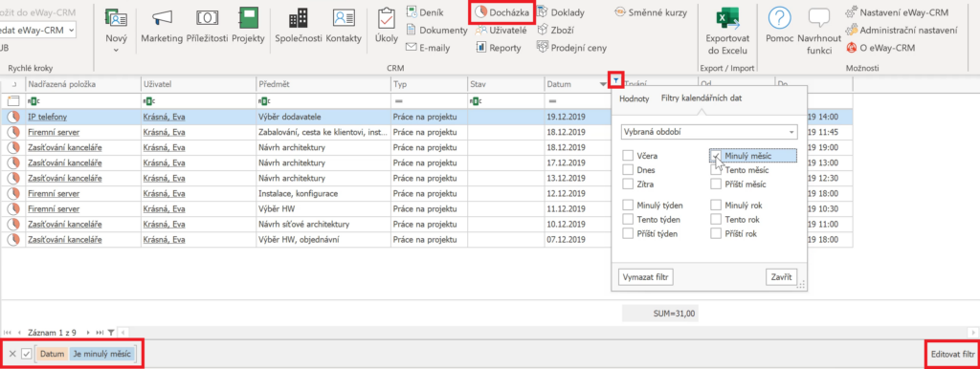980x369 pixels.
Task: Open the Zboží module
Action: (x=556, y=30)
